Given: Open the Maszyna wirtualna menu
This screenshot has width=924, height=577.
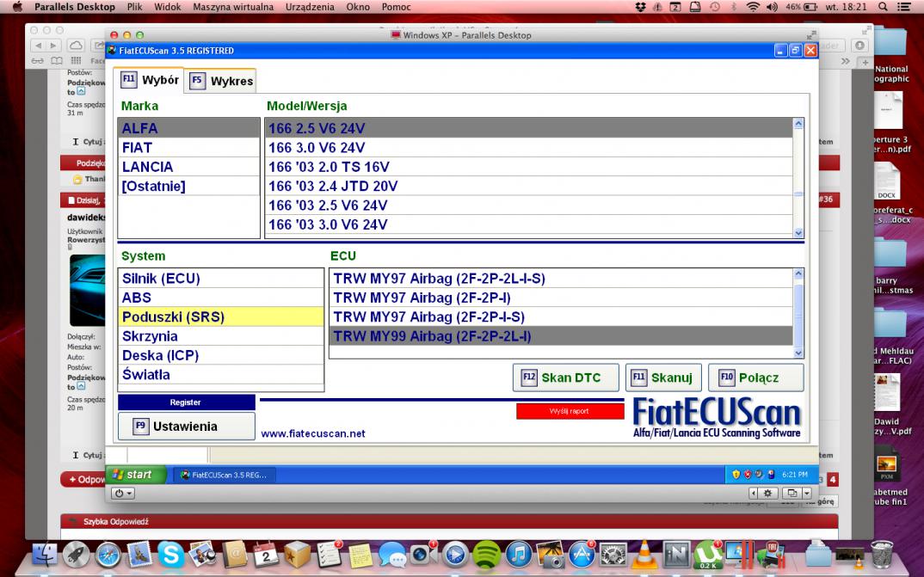Looking at the screenshot, I should click(233, 7).
